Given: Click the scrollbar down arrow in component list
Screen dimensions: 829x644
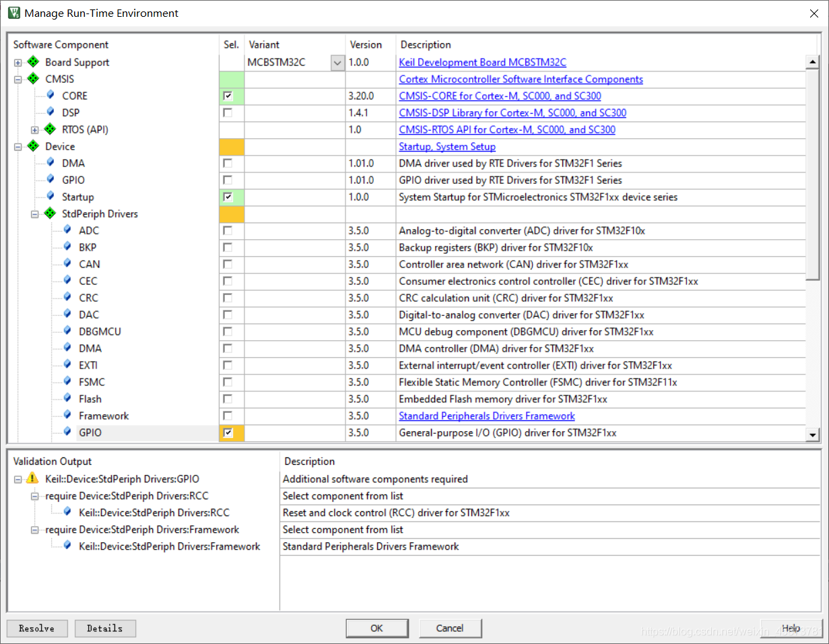Looking at the screenshot, I should click(813, 434).
